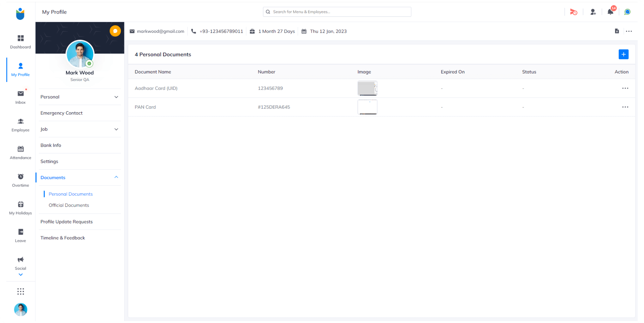Collapse the Documents section chevron
Screen dimensions: 644x323
116,177
